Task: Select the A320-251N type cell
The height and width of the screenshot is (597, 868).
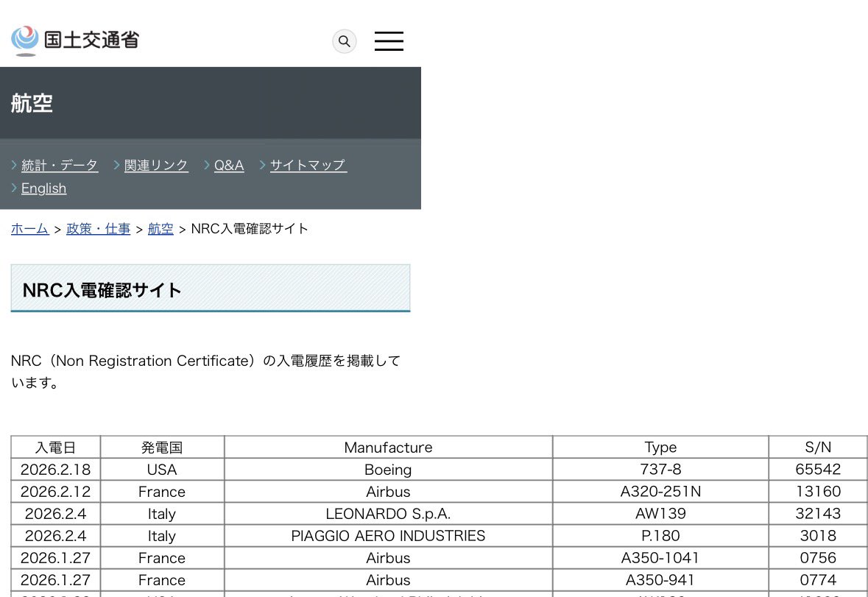Action: pyautogui.click(x=660, y=491)
